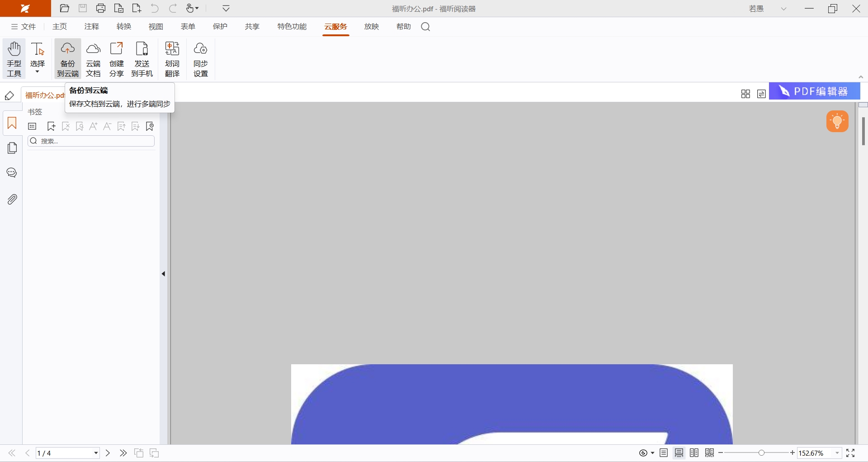Screen dimensions: 868x462
Task: Click the bookmark with target icon
Action: (150, 126)
